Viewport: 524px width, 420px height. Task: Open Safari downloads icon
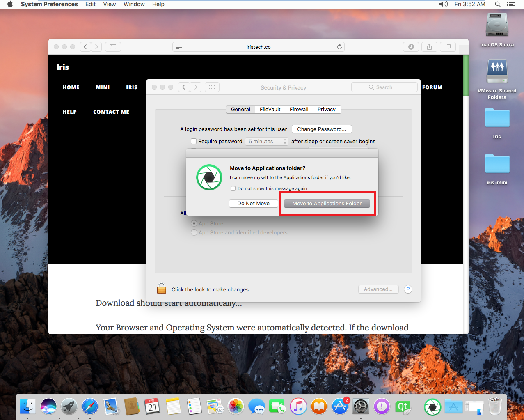pyautogui.click(x=411, y=47)
